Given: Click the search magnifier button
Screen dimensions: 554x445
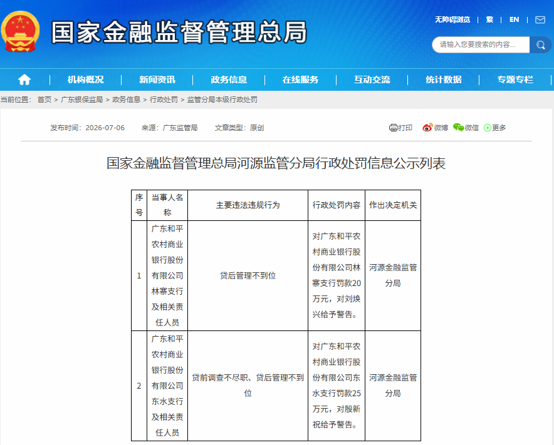Looking at the screenshot, I should [541, 45].
